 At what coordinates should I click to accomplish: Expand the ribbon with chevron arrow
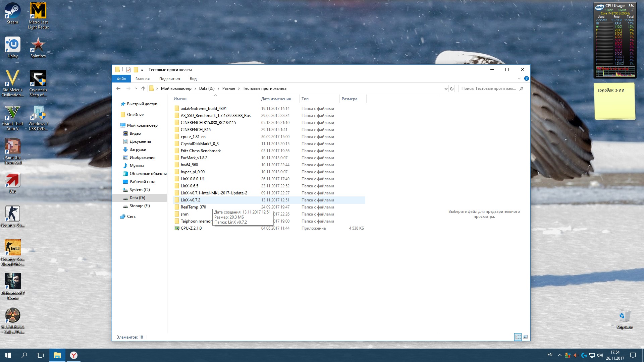point(519,79)
